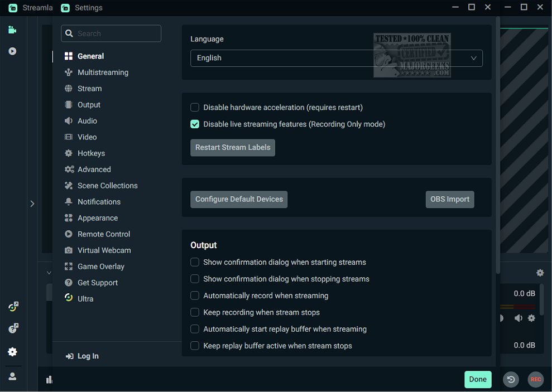Enable hardware acceleration disable checkbox

pos(195,107)
